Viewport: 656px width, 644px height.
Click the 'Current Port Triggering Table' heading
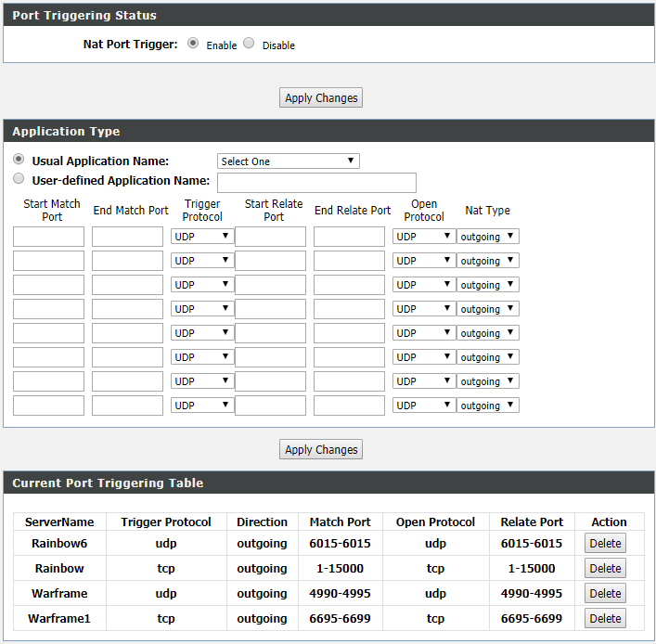pyautogui.click(x=108, y=483)
